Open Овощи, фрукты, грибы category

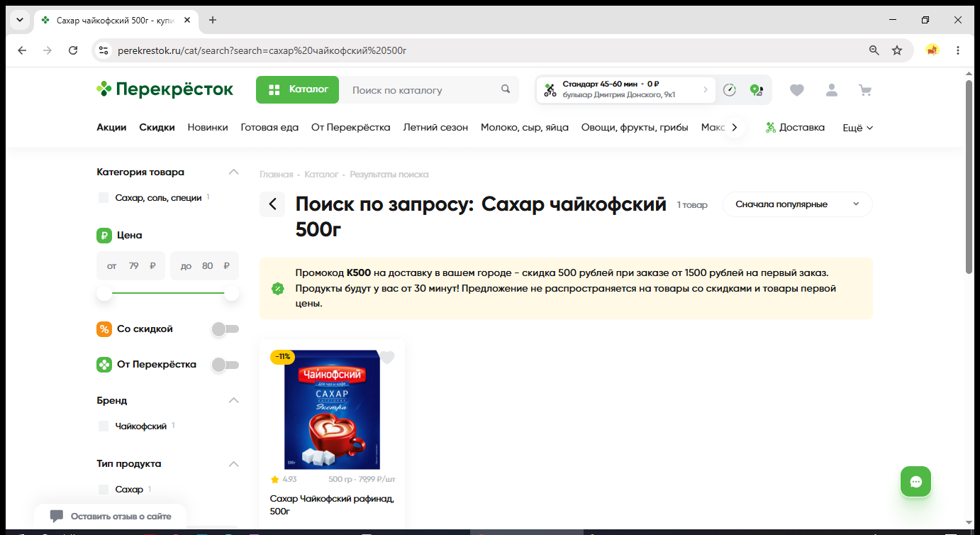635,128
